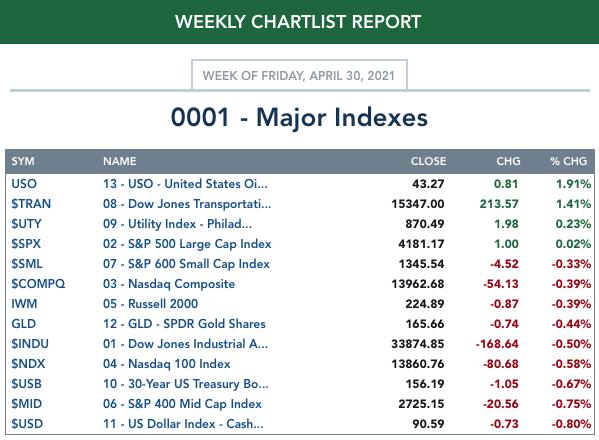Open the Nasdaq Composite chart link
Screen dimensions: 599x440
click(169, 284)
